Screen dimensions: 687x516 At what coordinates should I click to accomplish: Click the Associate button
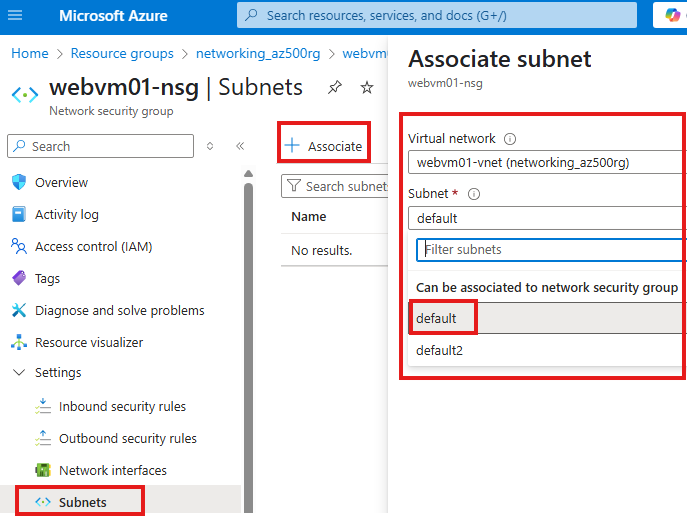coord(324,145)
